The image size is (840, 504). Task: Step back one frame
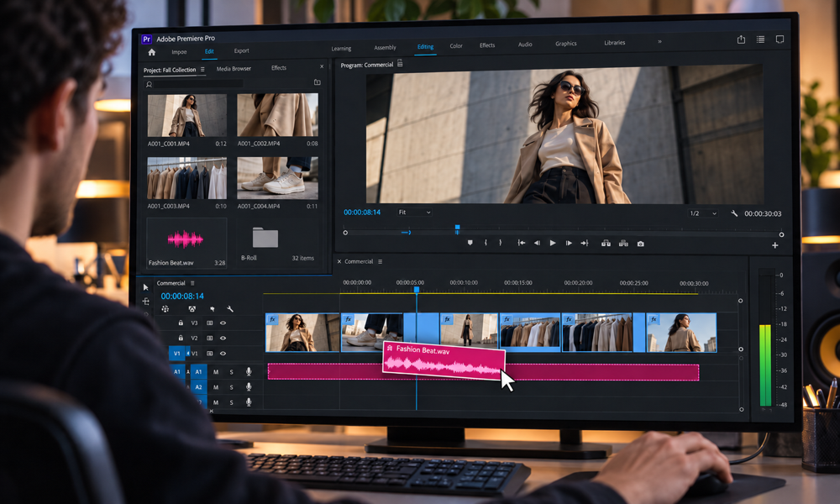[537, 243]
